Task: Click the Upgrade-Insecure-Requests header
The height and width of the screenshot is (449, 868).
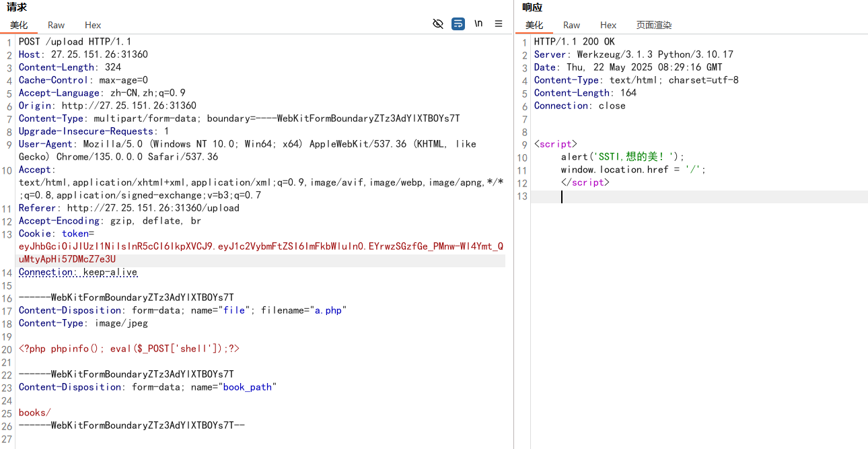Action: 94,131
